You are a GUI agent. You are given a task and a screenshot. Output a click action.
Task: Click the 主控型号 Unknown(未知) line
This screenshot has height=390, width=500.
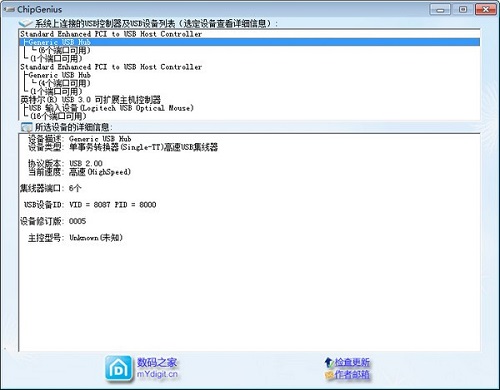[75, 238]
